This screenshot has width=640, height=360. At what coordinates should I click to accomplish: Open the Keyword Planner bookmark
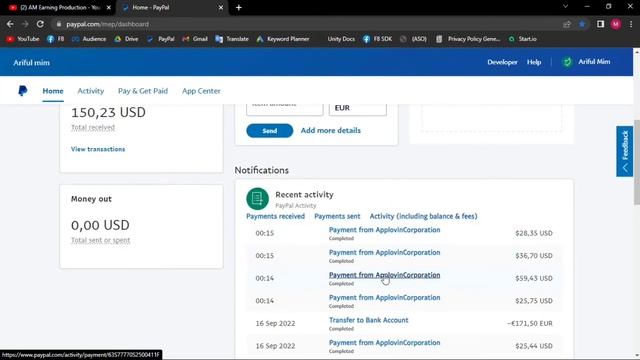283,39
